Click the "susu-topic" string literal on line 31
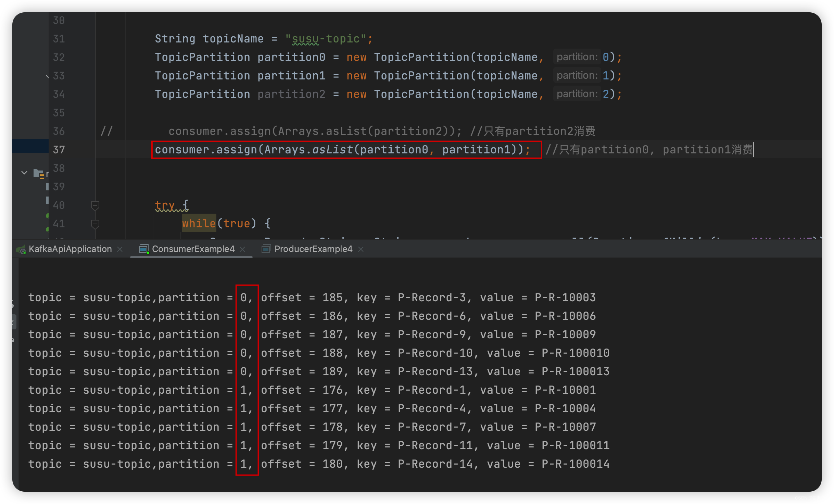Image resolution: width=834 pixels, height=504 pixels. click(x=326, y=39)
